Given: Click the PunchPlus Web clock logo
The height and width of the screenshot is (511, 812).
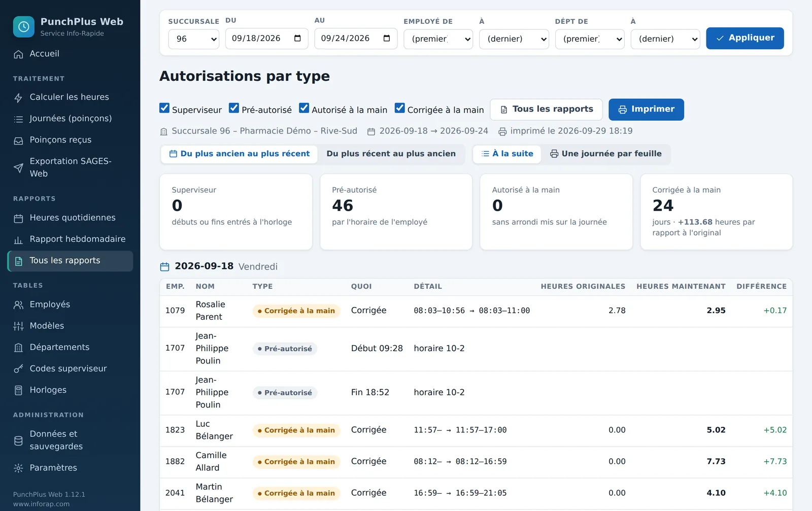Looking at the screenshot, I should (23, 27).
